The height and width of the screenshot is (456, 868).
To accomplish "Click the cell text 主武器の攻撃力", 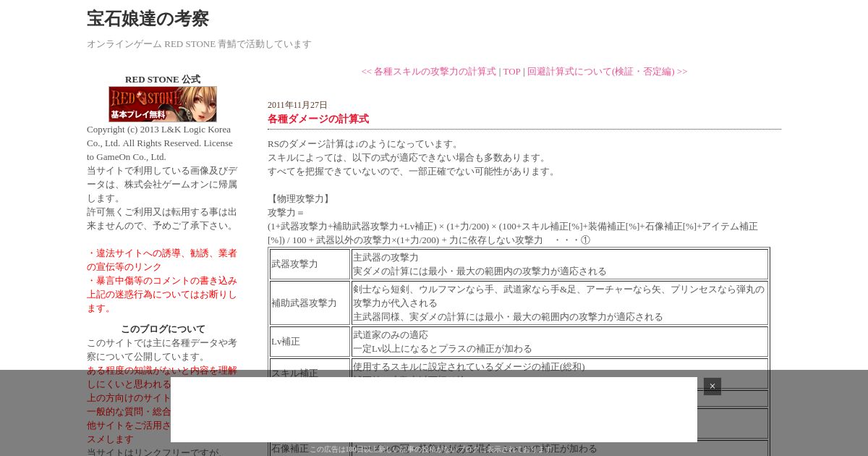I will [386, 258].
